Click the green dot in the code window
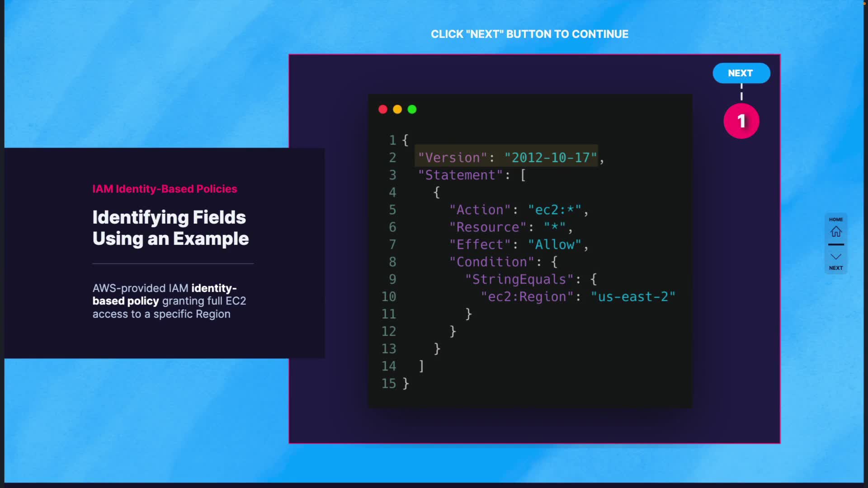 pyautogui.click(x=412, y=109)
